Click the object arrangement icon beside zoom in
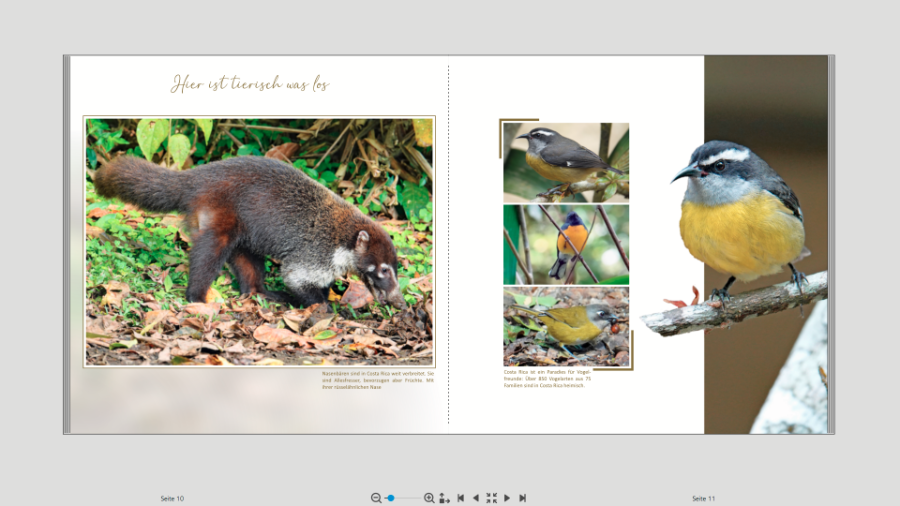The height and width of the screenshot is (506, 900). [x=444, y=498]
